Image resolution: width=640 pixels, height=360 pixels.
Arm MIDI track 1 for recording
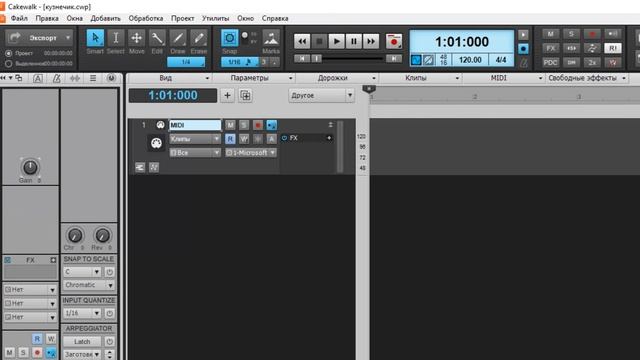tap(258, 125)
